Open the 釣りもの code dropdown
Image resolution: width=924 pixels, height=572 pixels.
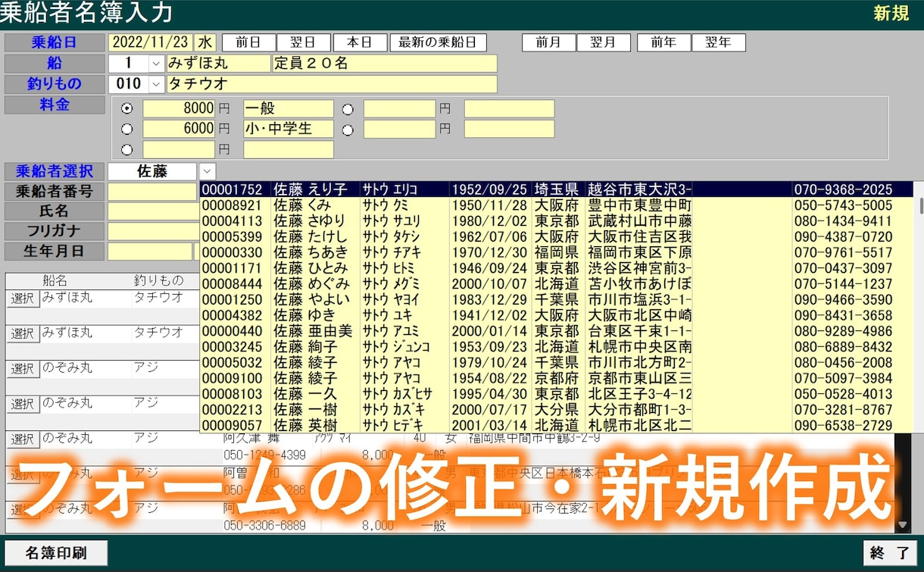(157, 84)
